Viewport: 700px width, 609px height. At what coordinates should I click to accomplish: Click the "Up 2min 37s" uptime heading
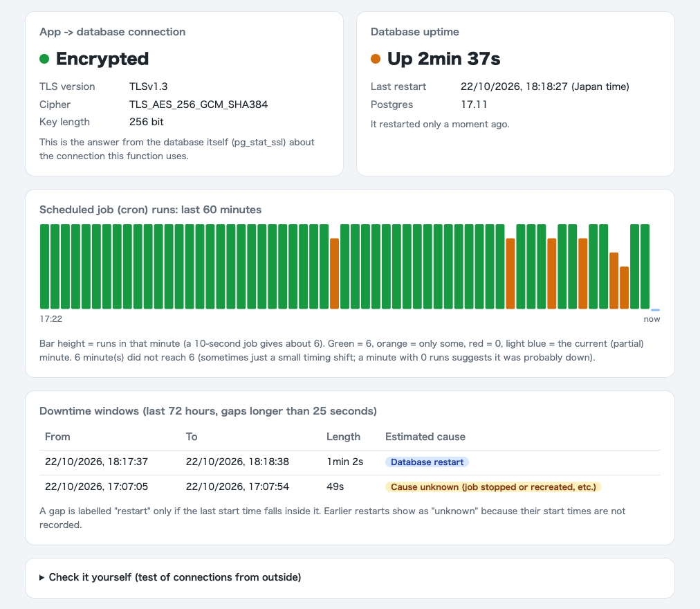(444, 59)
